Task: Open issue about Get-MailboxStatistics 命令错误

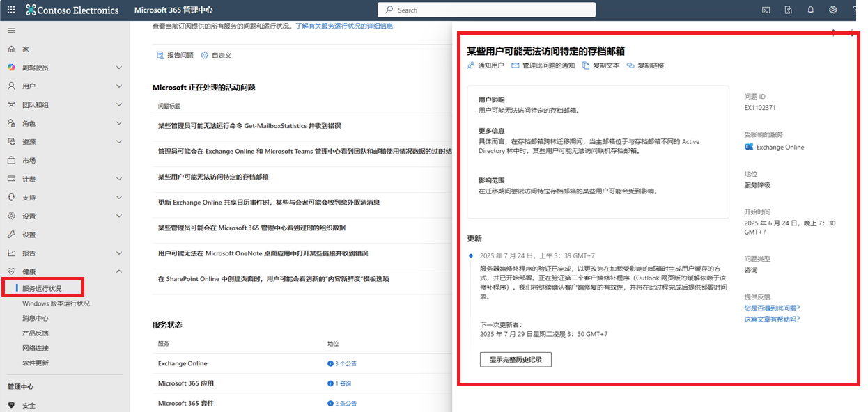Action: pyautogui.click(x=249, y=126)
